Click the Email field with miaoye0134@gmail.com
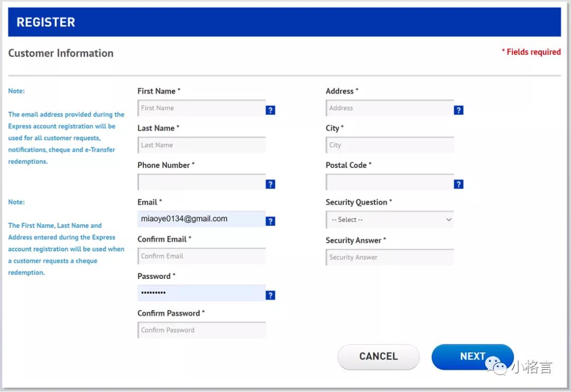 (201, 219)
